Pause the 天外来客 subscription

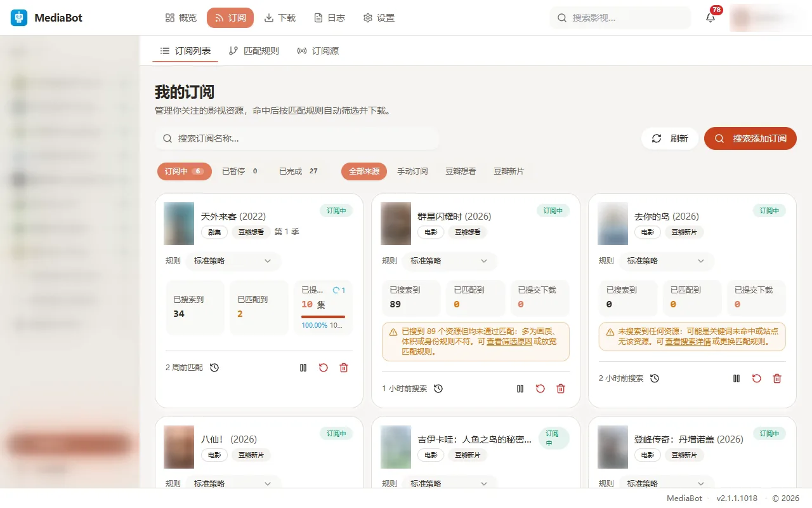303,368
